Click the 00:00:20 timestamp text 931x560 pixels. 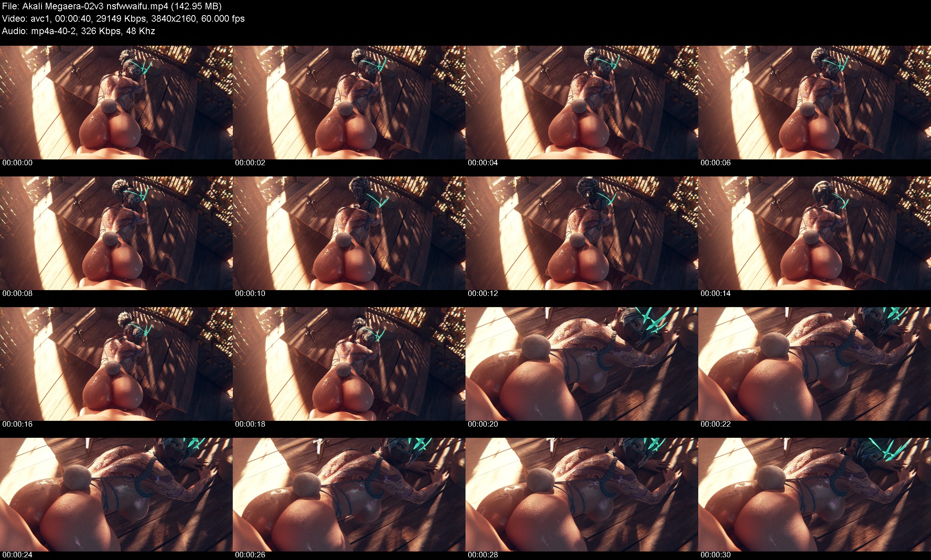click(483, 424)
